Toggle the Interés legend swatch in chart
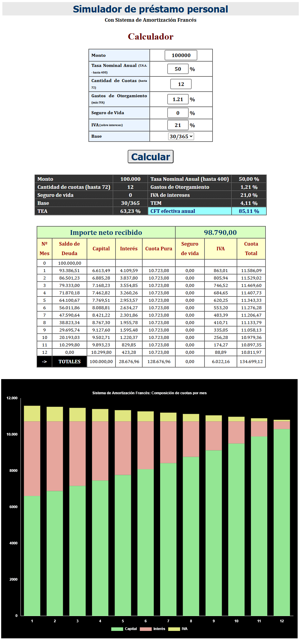Viewport: 300px width, 644px height. 146,629
